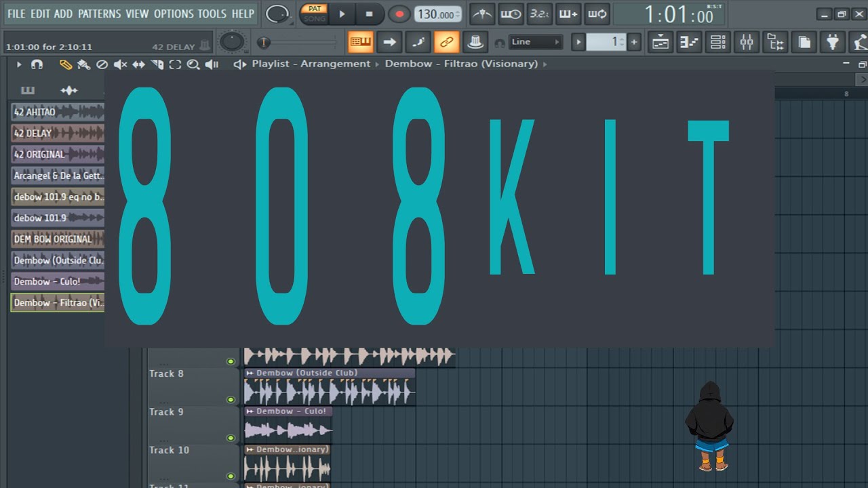This screenshot has height=488, width=868.
Task: Select the Mute tool with speaker-x icon
Action: click(120, 64)
